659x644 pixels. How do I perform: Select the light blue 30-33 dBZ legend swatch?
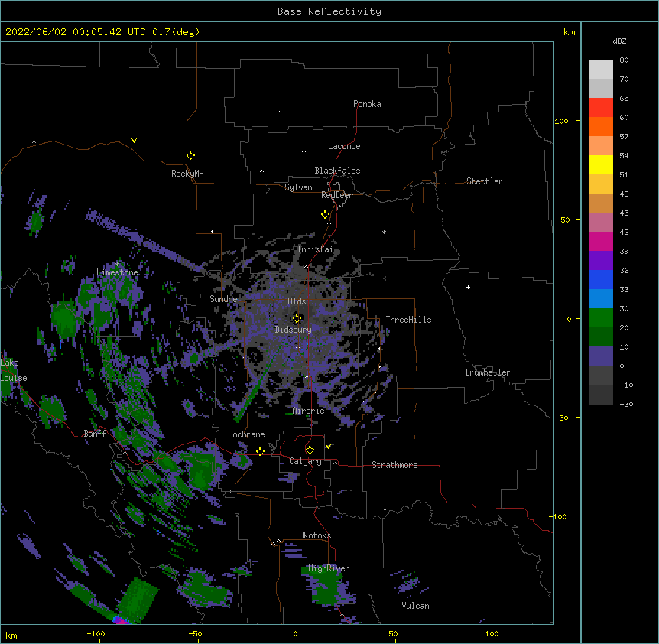point(601,298)
